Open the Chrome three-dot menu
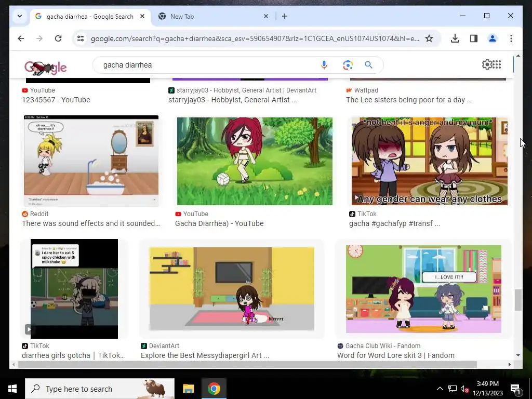The height and width of the screenshot is (399, 532). tap(511, 38)
